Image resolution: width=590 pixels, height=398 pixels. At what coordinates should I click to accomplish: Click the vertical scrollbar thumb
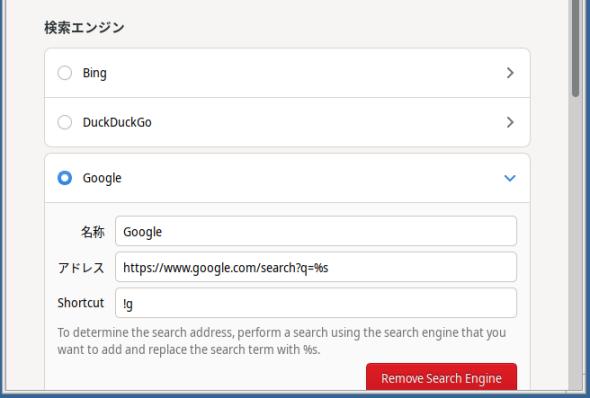point(576,48)
